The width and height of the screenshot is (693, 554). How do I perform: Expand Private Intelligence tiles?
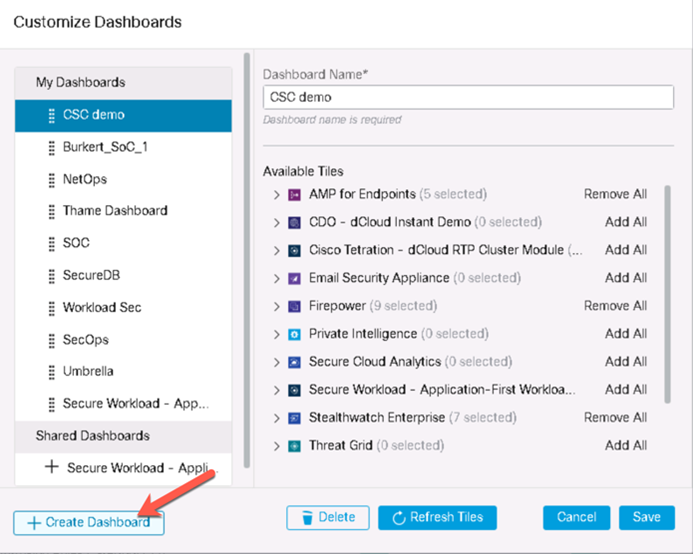click(277, 334)
